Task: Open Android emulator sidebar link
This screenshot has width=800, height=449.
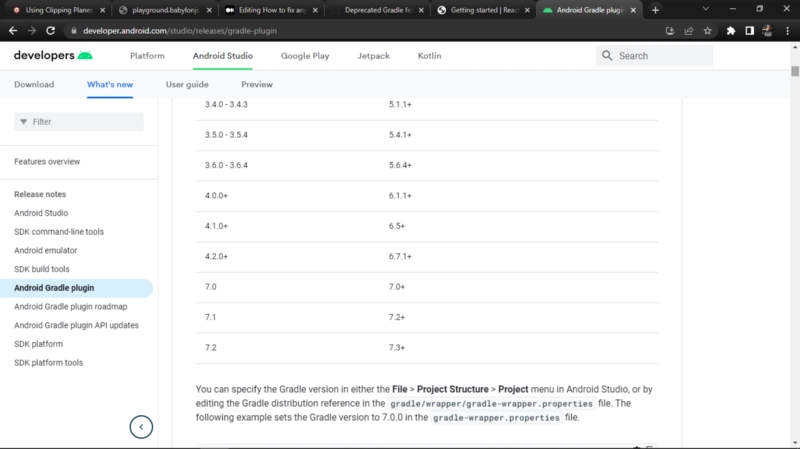Action: [45, 251]
